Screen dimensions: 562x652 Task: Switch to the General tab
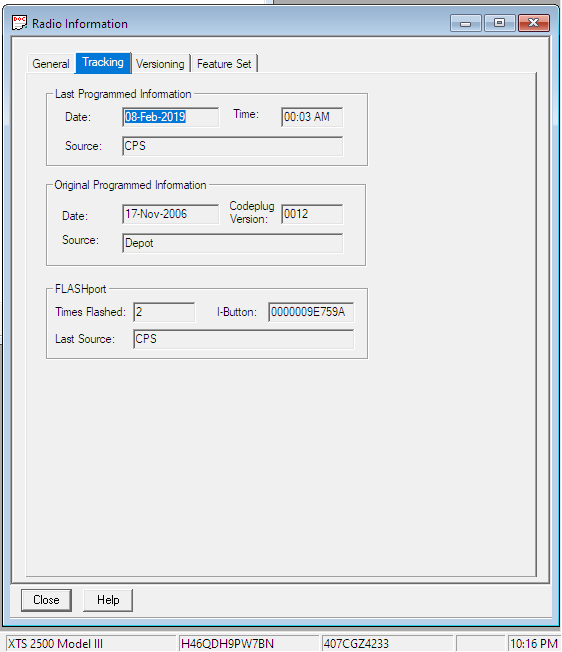[51, 64]
